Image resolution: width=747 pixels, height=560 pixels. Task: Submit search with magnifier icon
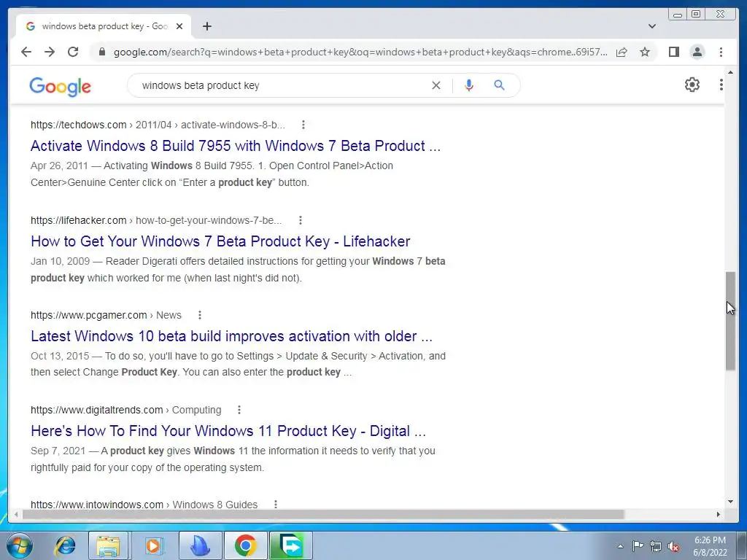click(499, 85)
